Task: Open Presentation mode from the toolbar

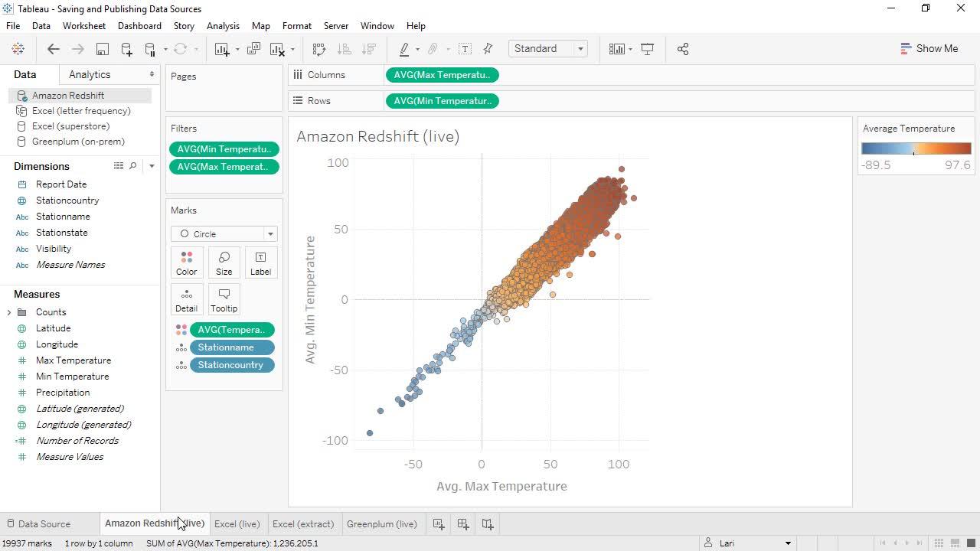Action: [647, 49]
